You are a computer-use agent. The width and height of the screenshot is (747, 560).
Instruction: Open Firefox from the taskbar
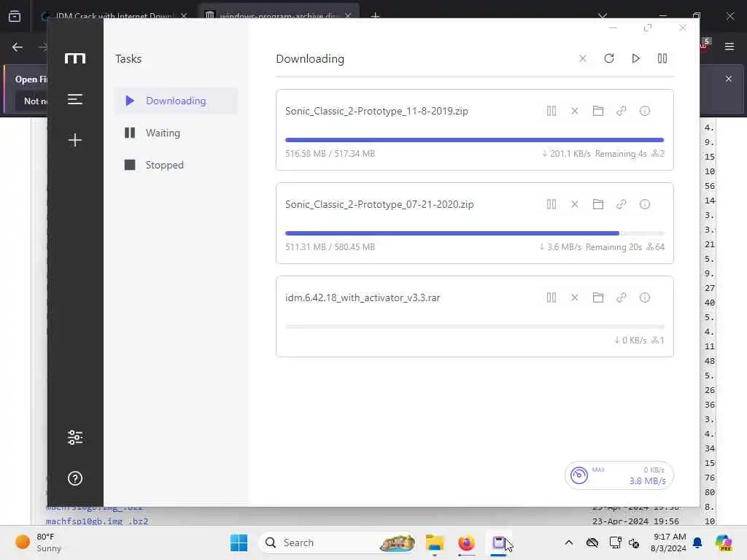[x=466, y=542]
